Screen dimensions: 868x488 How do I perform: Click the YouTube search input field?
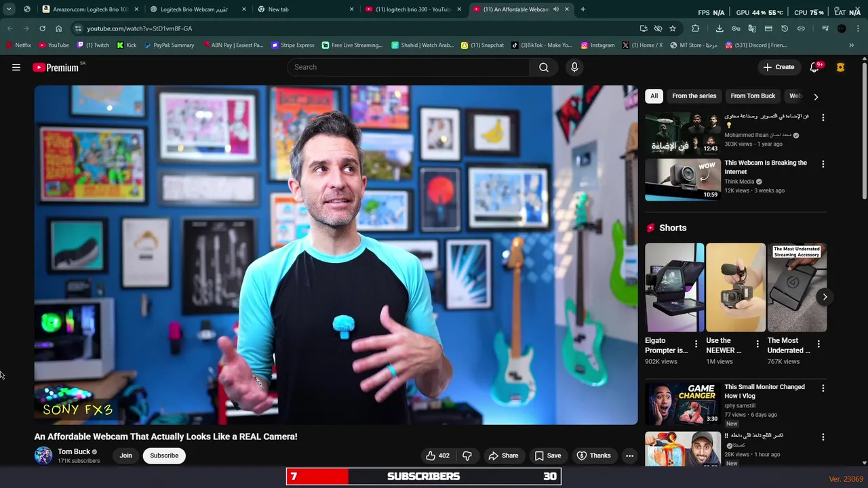pos(409,67)
